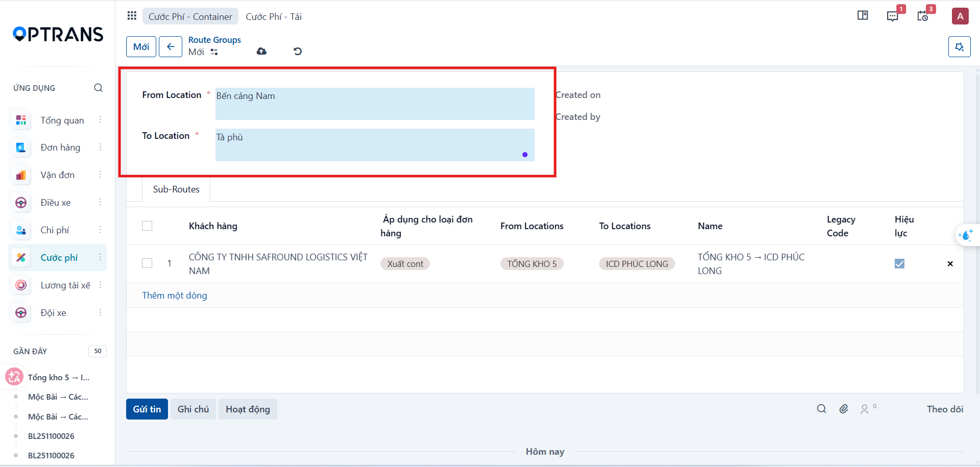
Task: Click the Mới button
Action: pos(141,47)
